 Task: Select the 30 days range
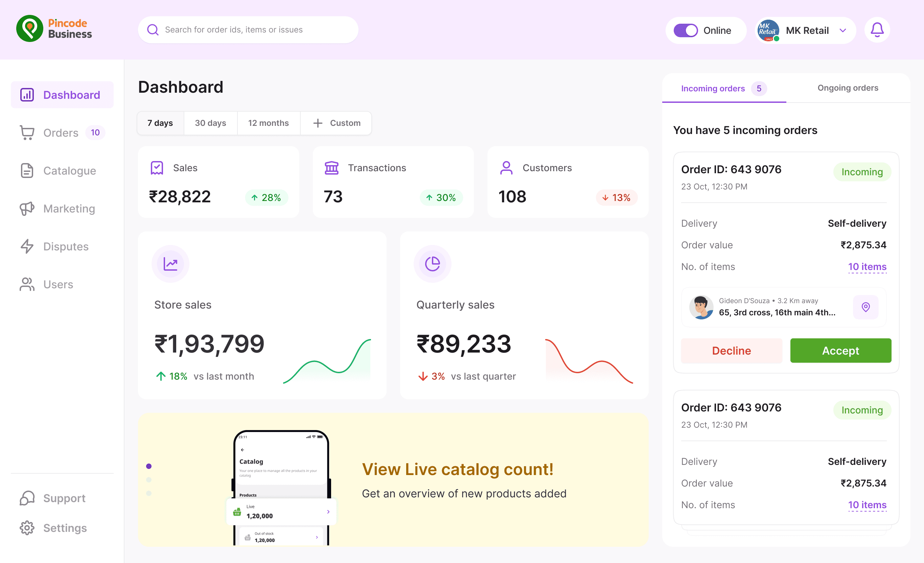[210, 123]
